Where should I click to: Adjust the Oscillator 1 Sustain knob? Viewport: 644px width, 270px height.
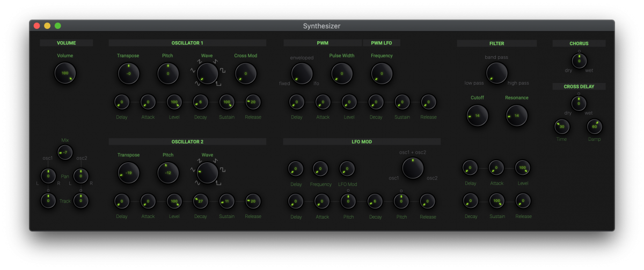[x=227, y=102]
